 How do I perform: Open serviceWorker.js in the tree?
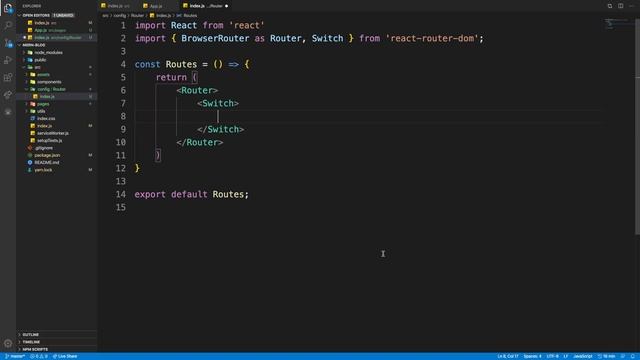click(53, 133)
